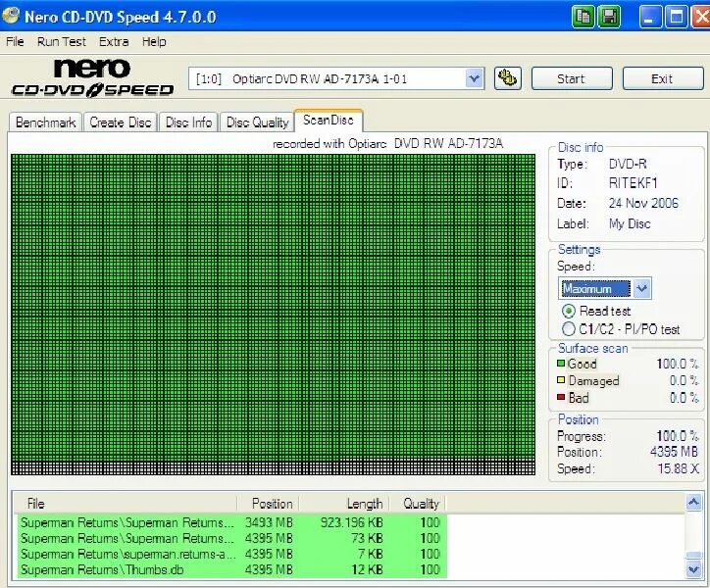The width and height of the screenshot is (710, 588).
Task: Click the green surface scan grid
Action: (x=273, y=315)
